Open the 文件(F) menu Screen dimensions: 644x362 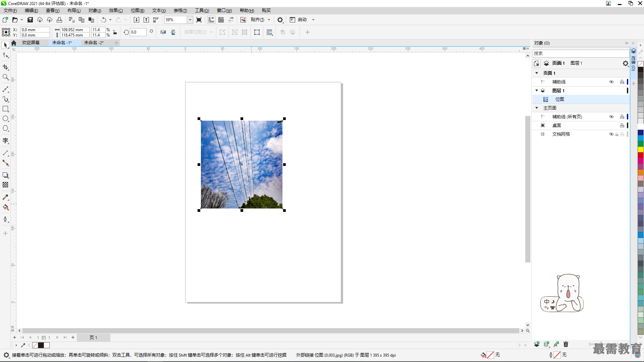[x=10, y=11]
